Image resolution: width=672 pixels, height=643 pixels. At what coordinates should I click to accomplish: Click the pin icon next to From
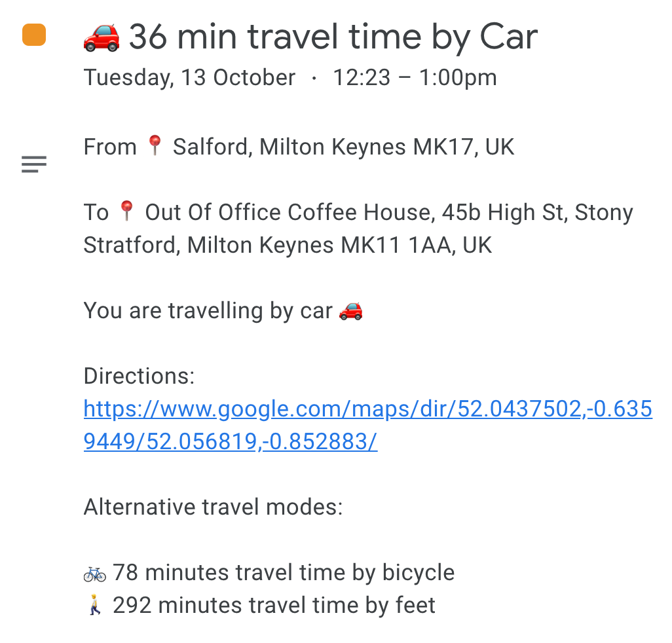point(155,145)
